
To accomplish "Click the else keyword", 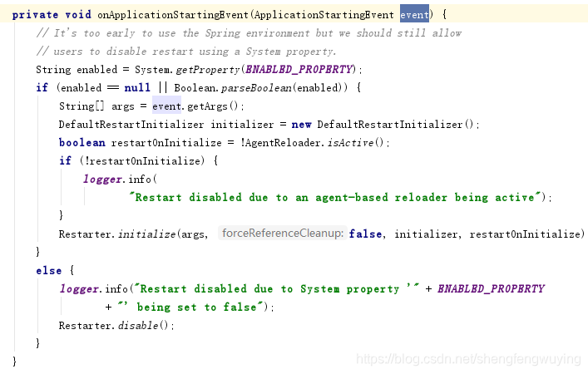I will click(49, 271).
